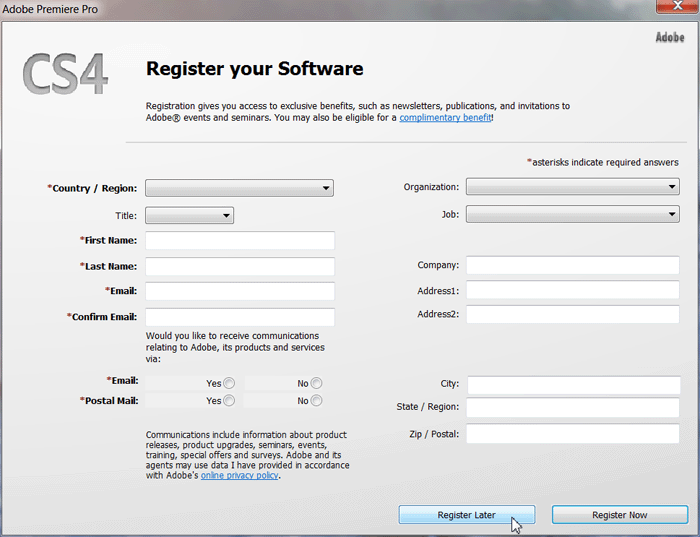
Task: Focus the Email address input field
Action: click(240, 291)
